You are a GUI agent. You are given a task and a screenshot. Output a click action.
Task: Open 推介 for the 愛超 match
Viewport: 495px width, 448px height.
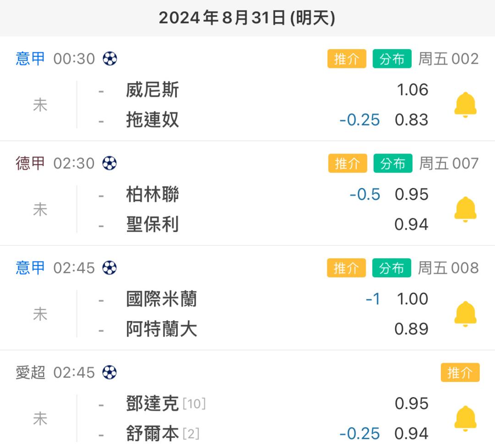point(460,372)
